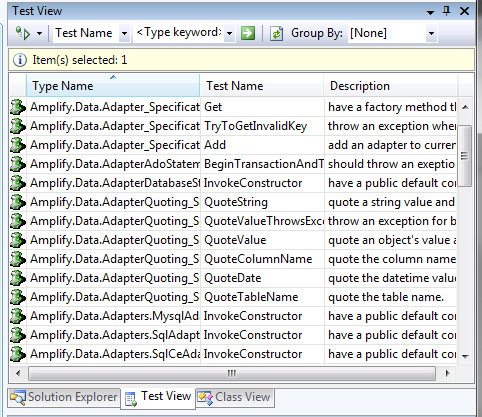482x417 pixels.
Task: Click the vertical scrollbar down arrow
Action: pos(466,356)
